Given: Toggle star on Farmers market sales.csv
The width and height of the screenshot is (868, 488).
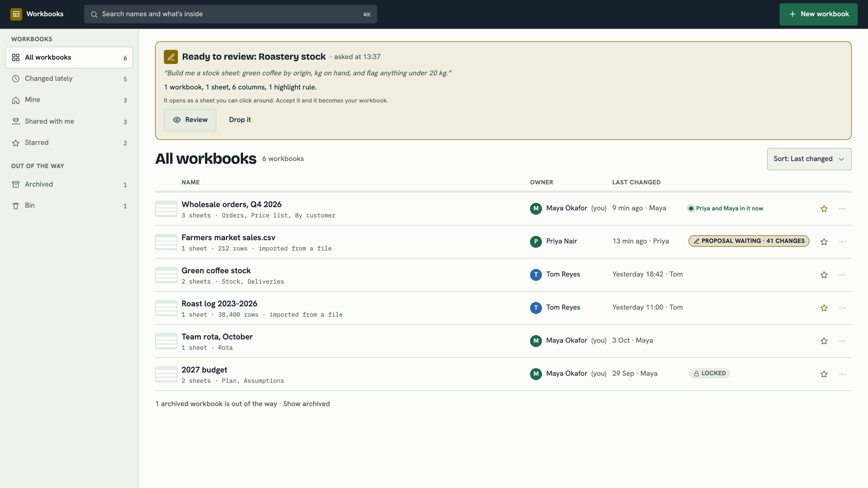Looking at the screenshot, I should 824,242.
